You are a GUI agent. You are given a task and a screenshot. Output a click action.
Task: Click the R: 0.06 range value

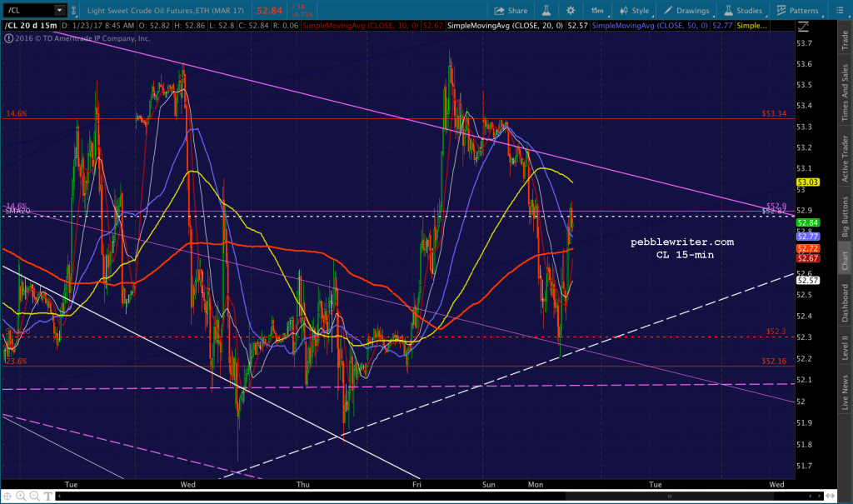[286, 26]
